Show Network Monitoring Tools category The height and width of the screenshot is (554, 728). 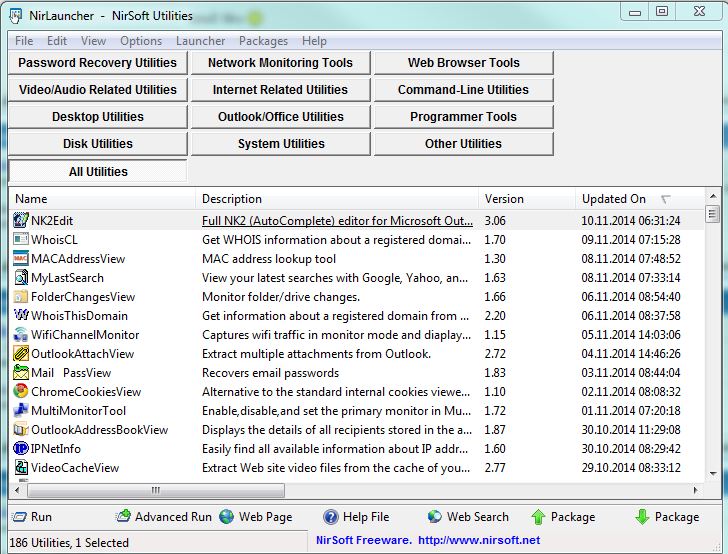click(x=280, y=63)
